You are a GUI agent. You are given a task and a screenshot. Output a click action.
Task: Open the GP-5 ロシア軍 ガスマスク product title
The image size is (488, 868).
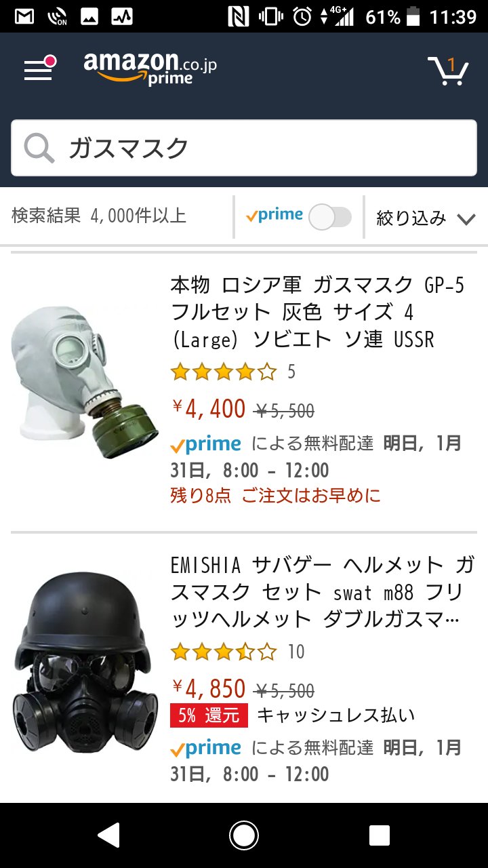coord(318,312)
